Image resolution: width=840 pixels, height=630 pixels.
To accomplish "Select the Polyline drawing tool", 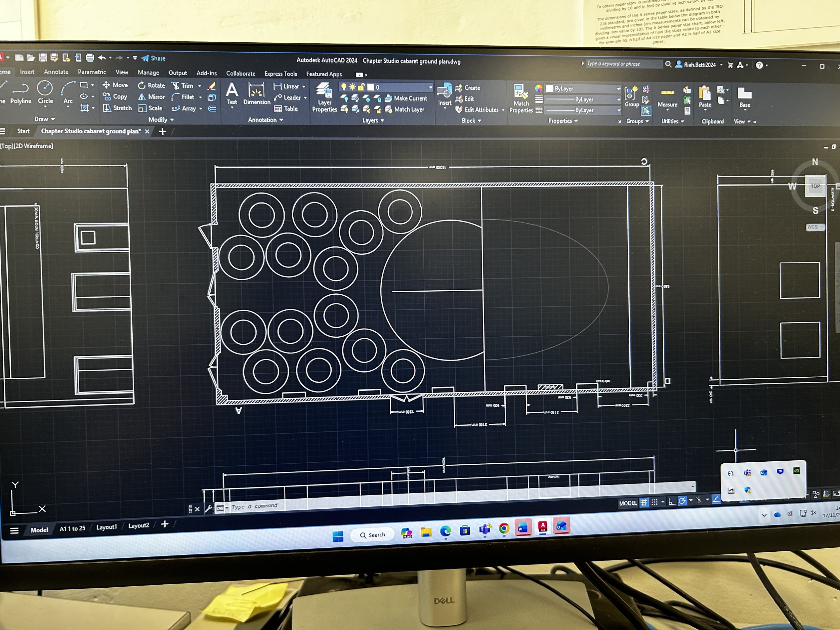I will [x=20, y=93].
